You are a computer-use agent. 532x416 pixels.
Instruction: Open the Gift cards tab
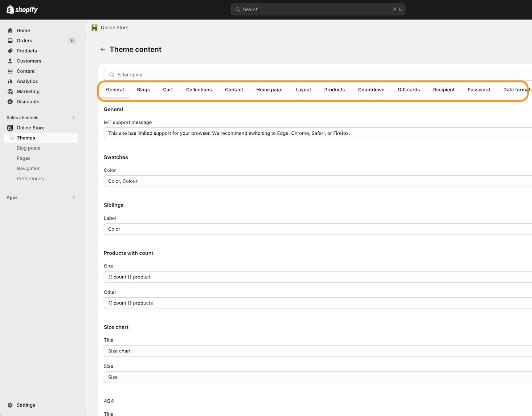409,90
